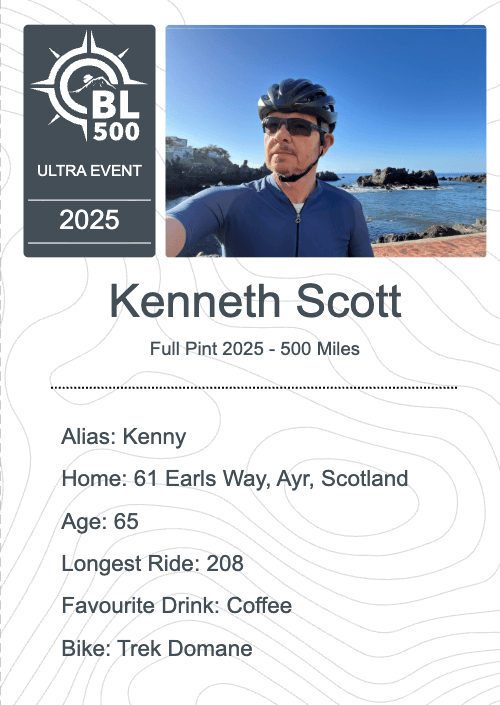Select the Full Pint 2025 - 500 Miles subtitle

coord(254,349)
